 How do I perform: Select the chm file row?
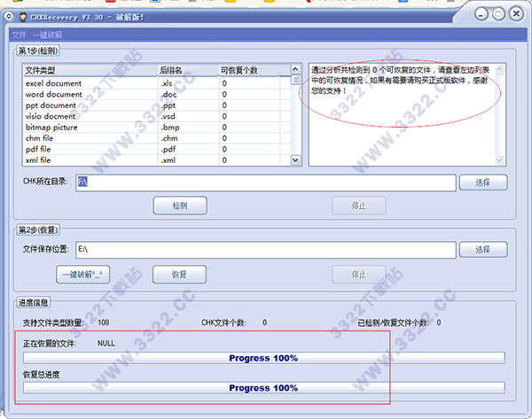[157, 138]
